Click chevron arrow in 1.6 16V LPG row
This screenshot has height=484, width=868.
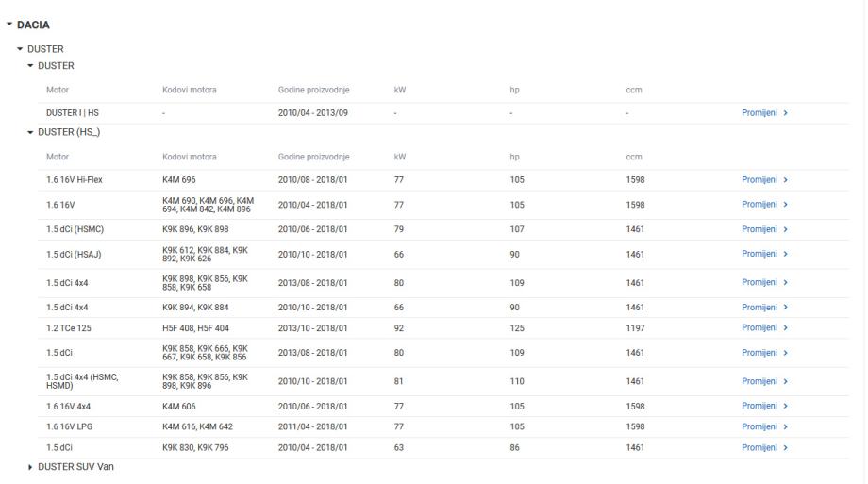[x=786, y=427]
